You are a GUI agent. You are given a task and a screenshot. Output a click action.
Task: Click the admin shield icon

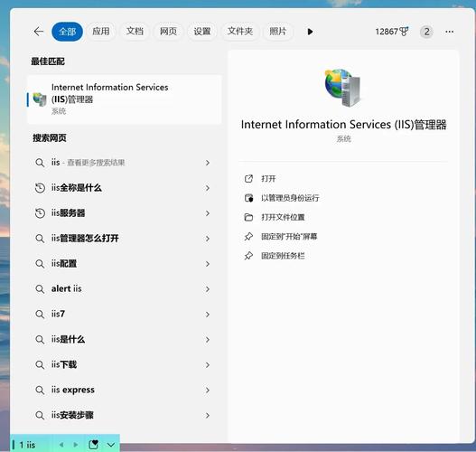248,198
